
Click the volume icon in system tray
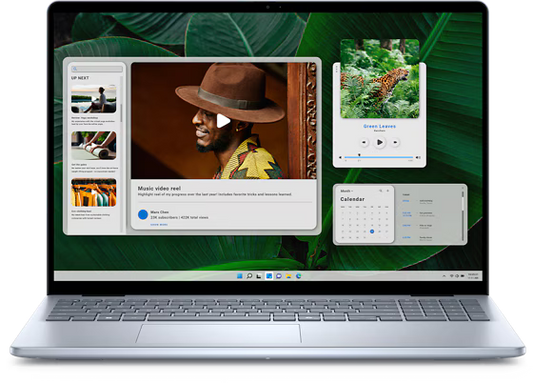coord(457,276)
